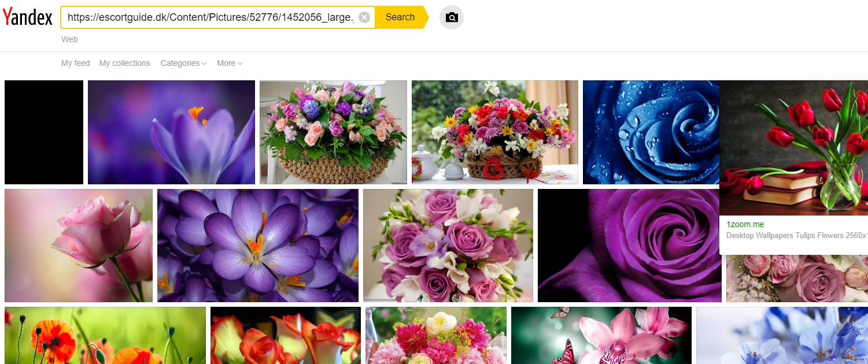Screen dimensions: 868x364
Task: Select the red tulips in vase image
Action: click(x=793, y=147)
